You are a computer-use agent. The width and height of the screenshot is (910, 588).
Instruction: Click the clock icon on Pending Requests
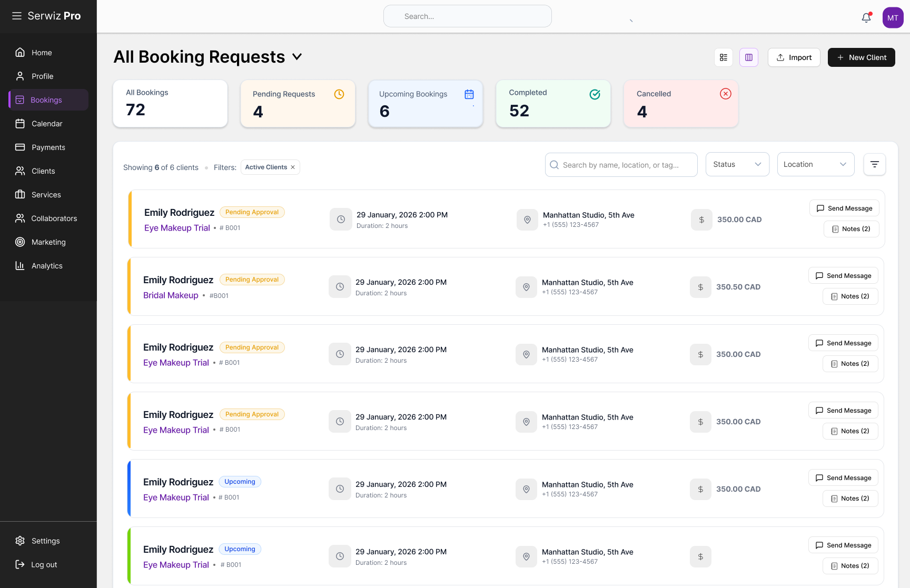click(x=339, y=94)
